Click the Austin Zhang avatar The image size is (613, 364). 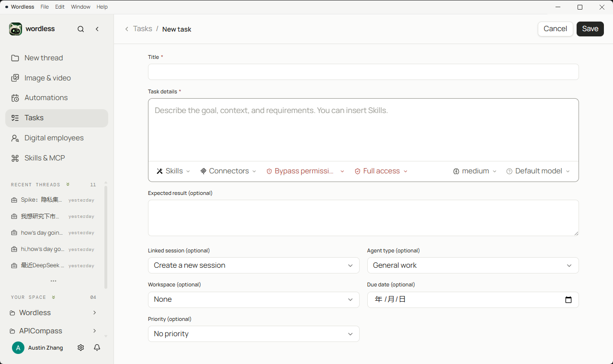point(18,348)
